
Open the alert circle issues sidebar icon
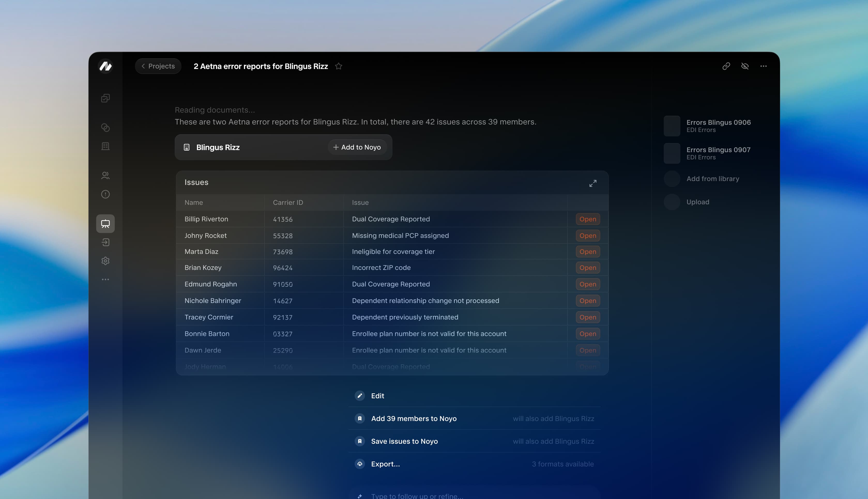pyautogui.click(x=105, y=194)
